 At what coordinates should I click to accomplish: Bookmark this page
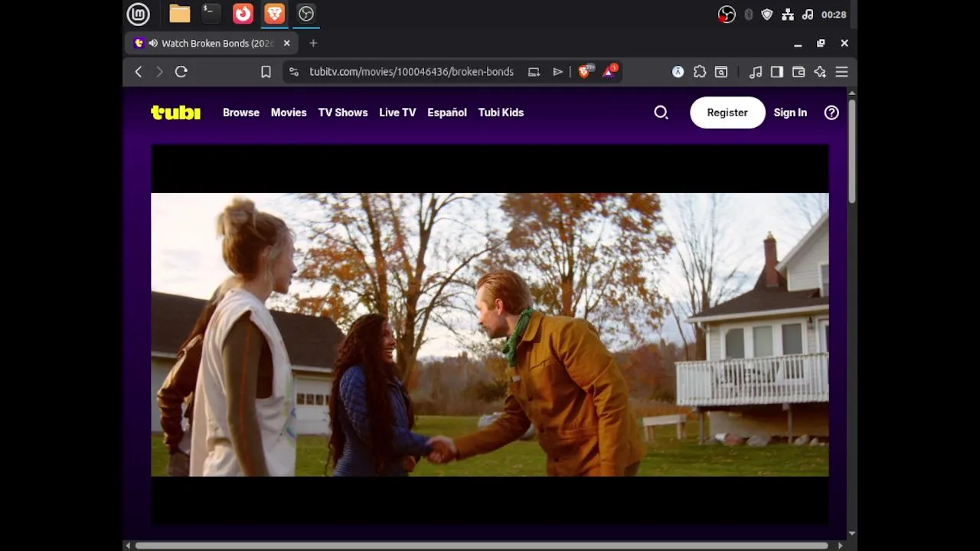point(266,72)
